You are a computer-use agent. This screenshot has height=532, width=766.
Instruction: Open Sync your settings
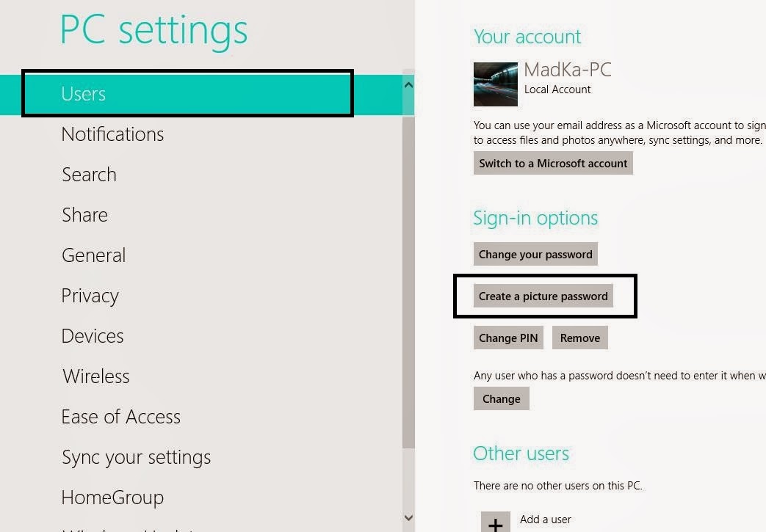[137, 456]
